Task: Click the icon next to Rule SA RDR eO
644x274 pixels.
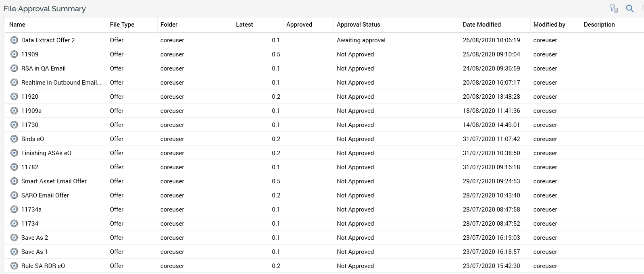Action: point(14,266)
